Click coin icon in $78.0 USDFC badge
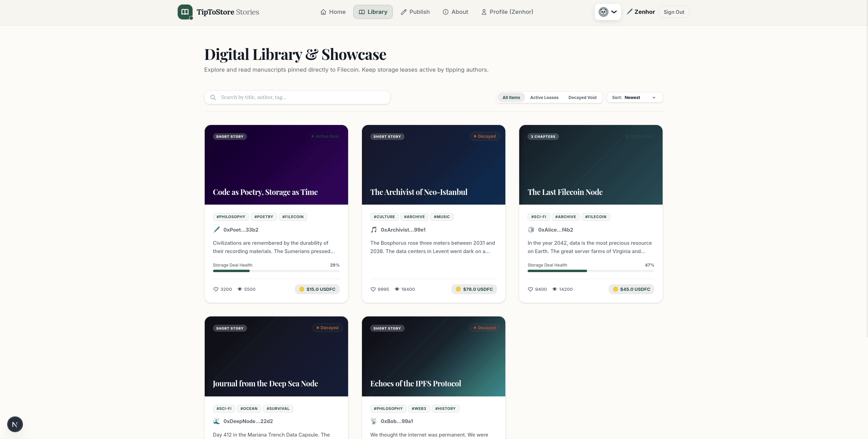 (458, 289)
